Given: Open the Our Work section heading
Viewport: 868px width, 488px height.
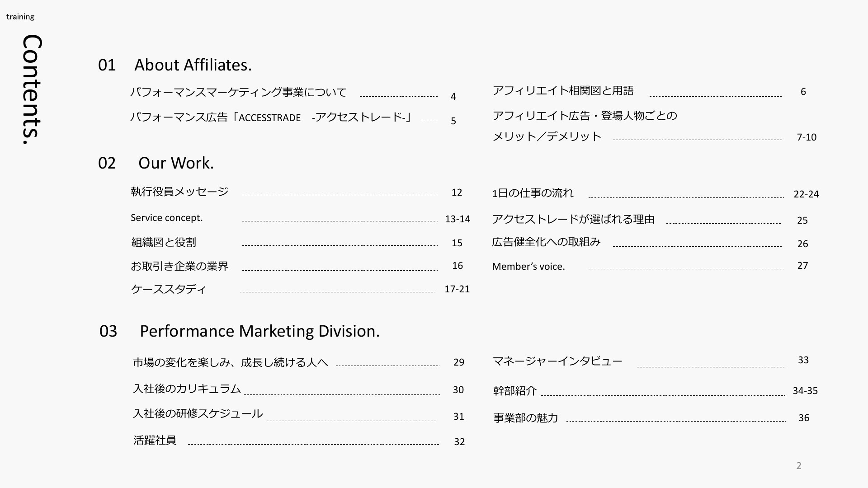Looking at the screenshot, I should [176, 163].
